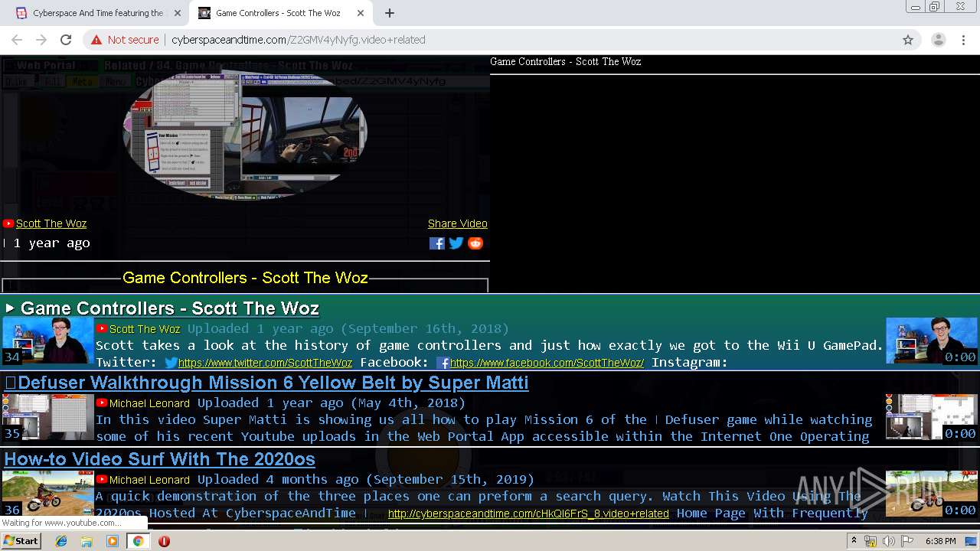Open Michael Leonard link in the Defuser row
Screen dimensions: 980x551
[x=149, y=403]
